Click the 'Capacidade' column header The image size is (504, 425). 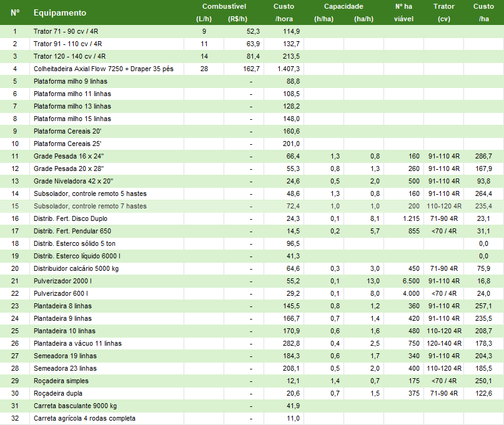pos(343,6)
